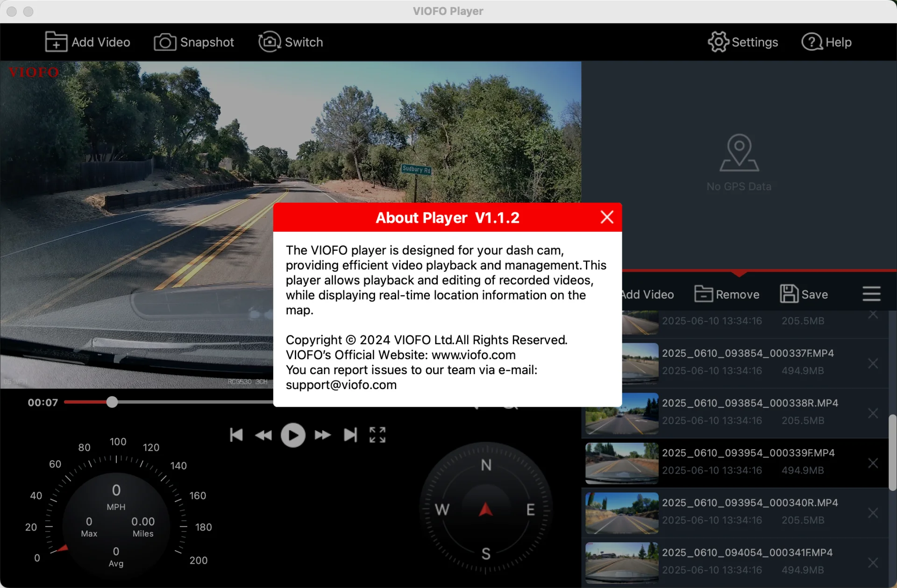Click the compass red north arrow

[x=486, y=509]
